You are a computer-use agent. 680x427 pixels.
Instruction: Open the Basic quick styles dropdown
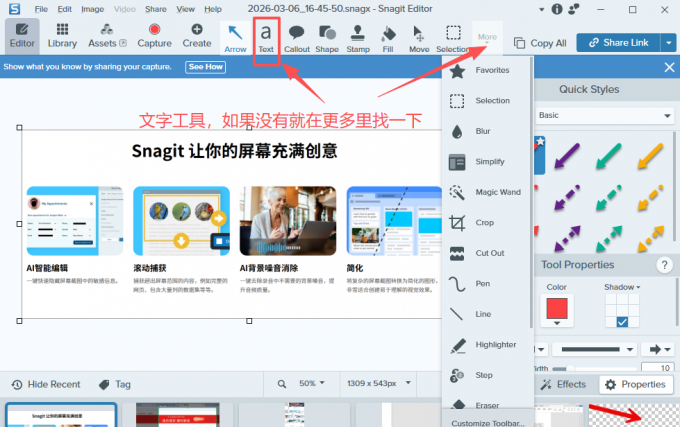[x=605, y=116]
